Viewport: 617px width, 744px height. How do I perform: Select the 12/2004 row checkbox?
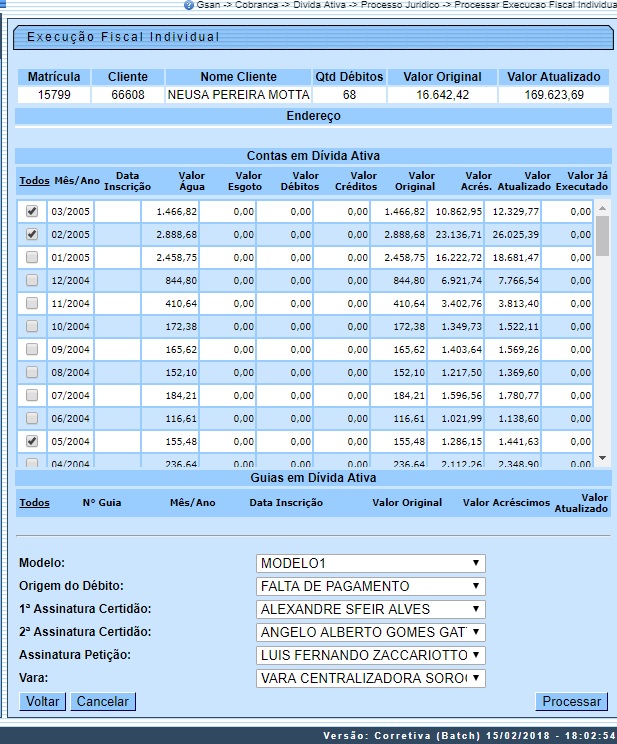(32, 280)
